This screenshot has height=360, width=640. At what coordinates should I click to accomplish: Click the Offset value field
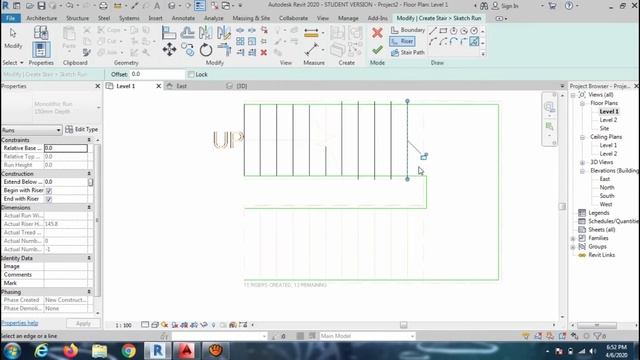point(157,74)
